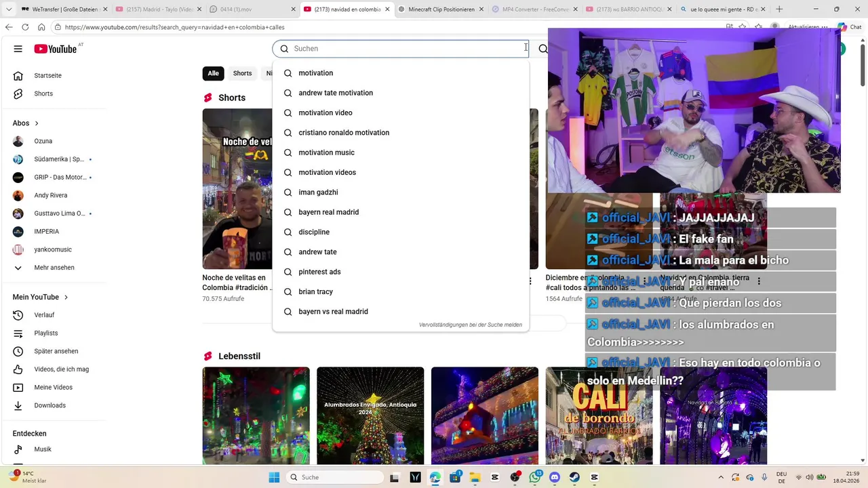This screenshot has height=488, width=868.
Task: Open the YouTube hamburger guide menu
Action: pyautogui.click(x=18, y=49)
